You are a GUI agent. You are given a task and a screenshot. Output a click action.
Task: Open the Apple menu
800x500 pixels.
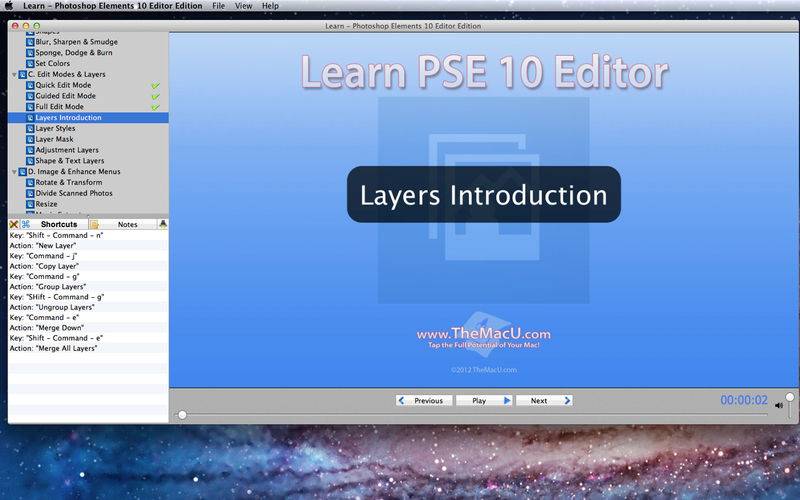tap(8, 6)
